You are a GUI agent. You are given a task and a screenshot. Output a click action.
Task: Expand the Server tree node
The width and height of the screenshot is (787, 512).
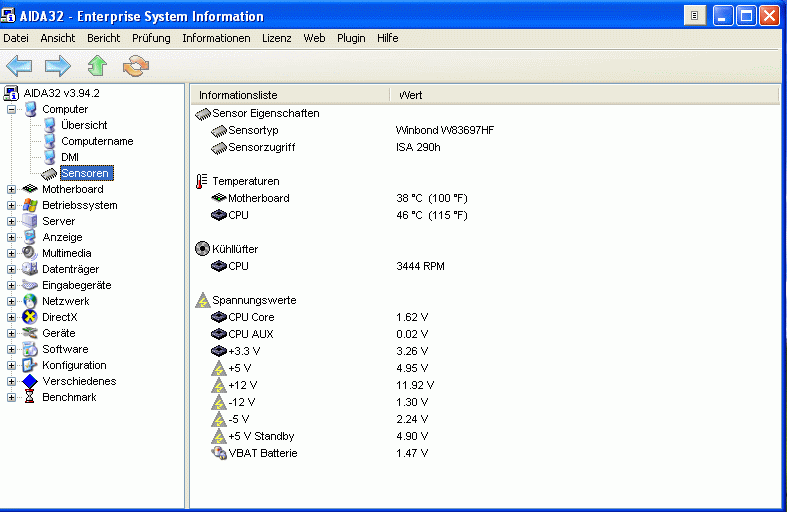coord(12,221)
